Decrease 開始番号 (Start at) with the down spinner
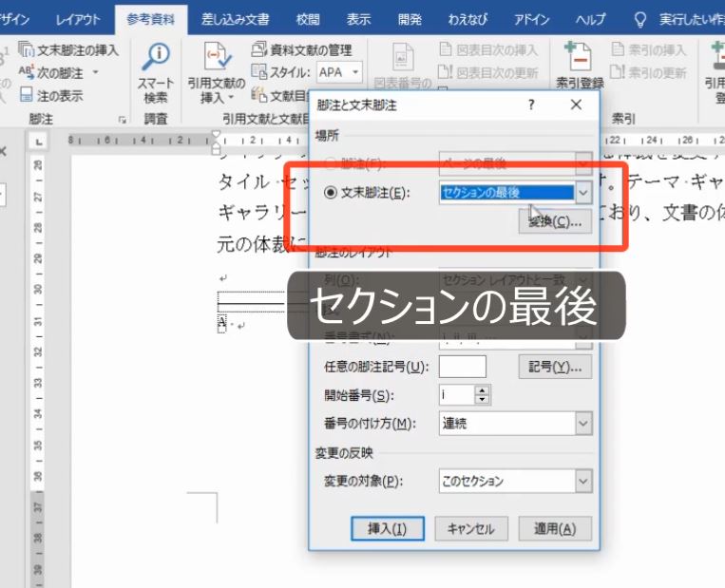This screenshot has height=588, width=725. click(483, 400)
